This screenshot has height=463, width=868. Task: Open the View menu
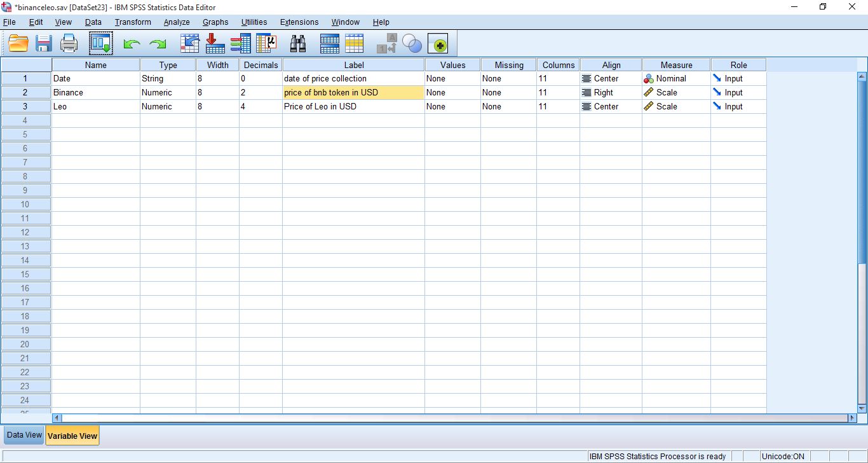[x=64, y=22]
